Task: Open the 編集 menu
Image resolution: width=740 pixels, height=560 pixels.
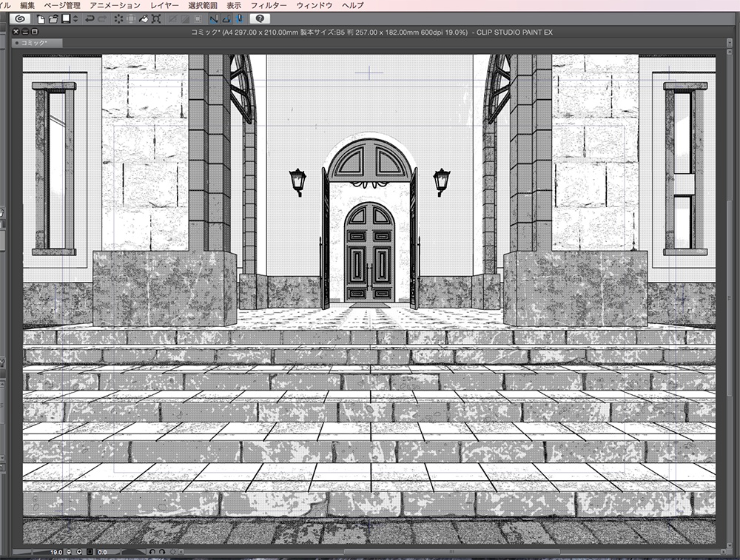Action: pos(27,6)
